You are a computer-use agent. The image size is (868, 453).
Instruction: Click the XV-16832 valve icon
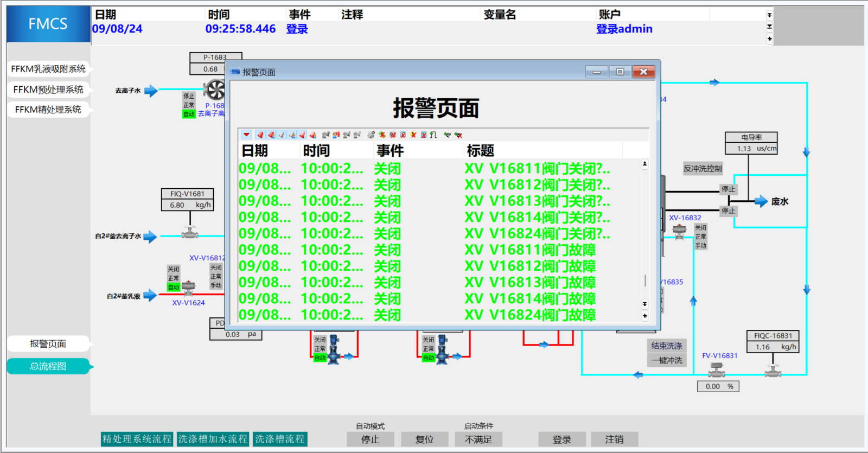(x=679, y=231)
